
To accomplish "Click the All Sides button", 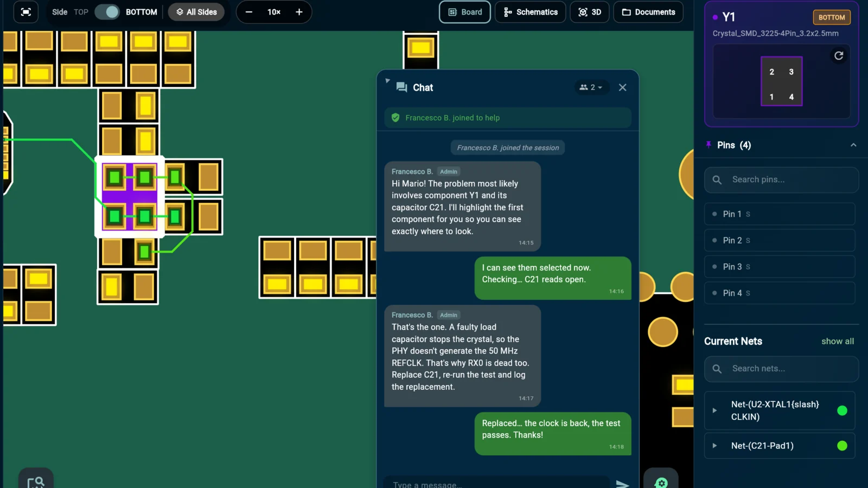I will coord(196,12).
